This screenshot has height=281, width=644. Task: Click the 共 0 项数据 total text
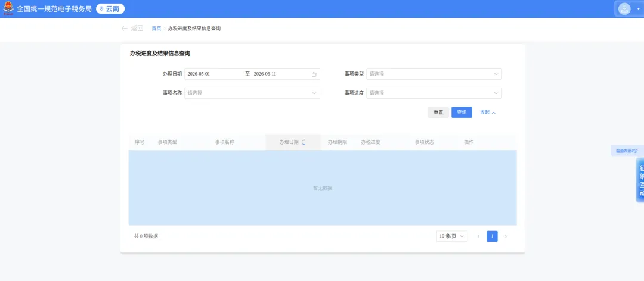146,236
